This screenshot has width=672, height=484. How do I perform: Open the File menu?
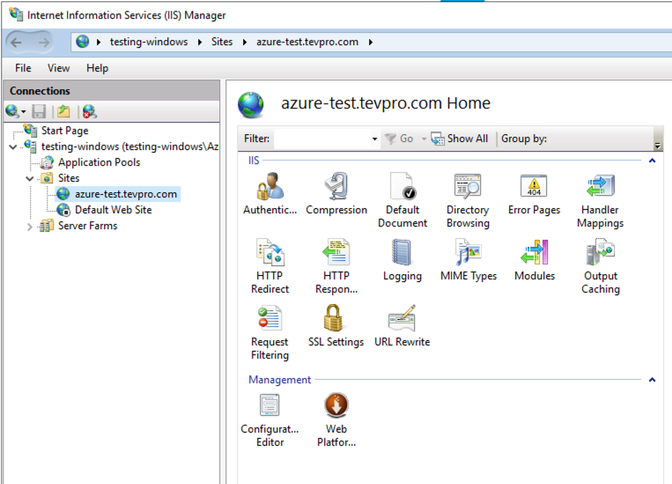23,68
